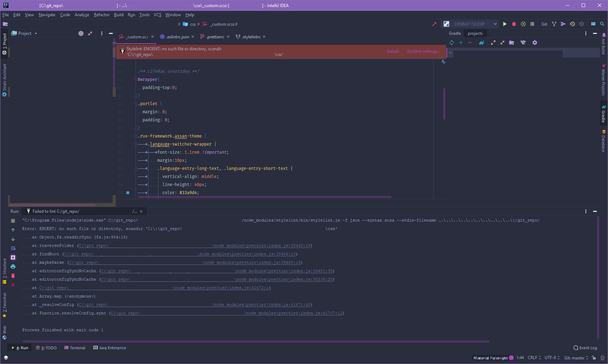Stop process in Run panel
Screen dimensions: 608x364
pyautogui.click(x=13, y=221)
